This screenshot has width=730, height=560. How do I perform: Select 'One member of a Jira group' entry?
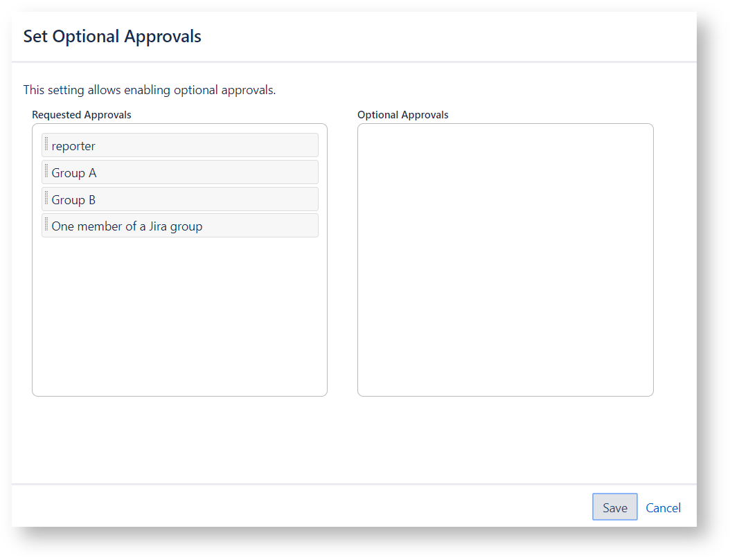180,226
